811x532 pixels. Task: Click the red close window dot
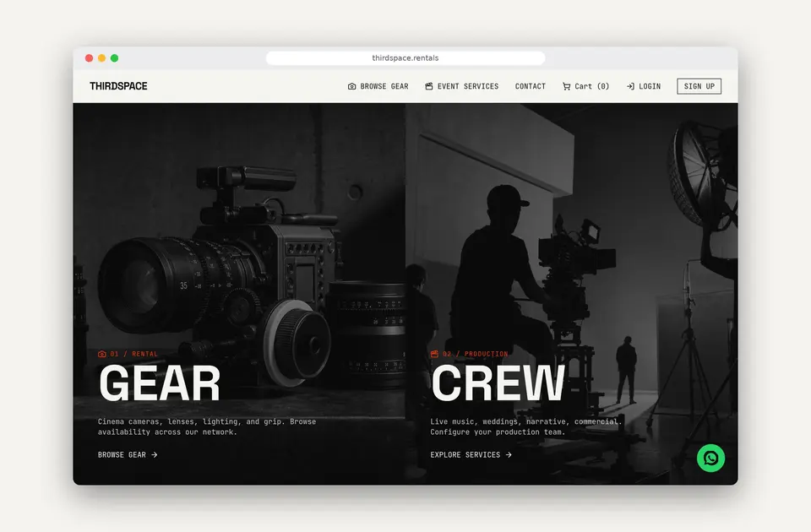point(89,58)
